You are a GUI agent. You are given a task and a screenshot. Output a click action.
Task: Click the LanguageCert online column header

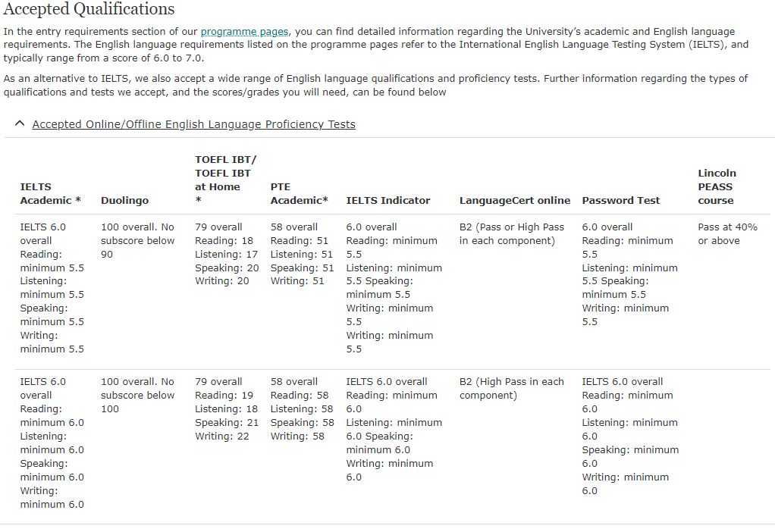point(514,201)
